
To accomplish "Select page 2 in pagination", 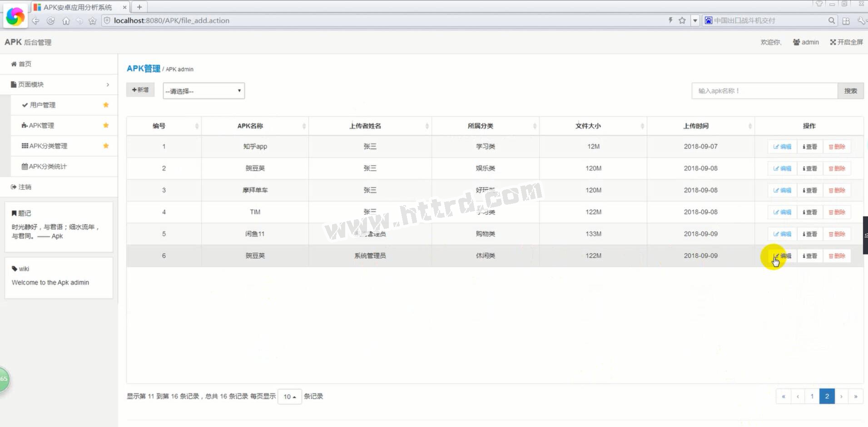I will point(827,396).
